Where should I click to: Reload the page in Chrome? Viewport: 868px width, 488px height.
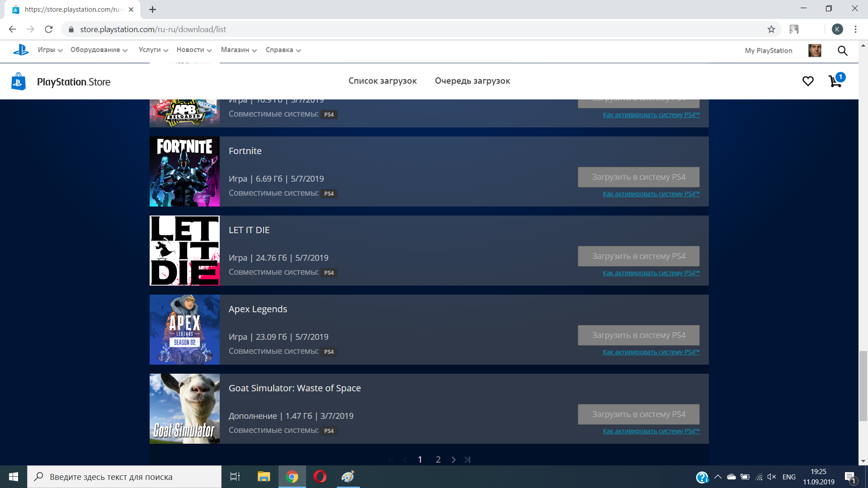[x=49, y=29]
